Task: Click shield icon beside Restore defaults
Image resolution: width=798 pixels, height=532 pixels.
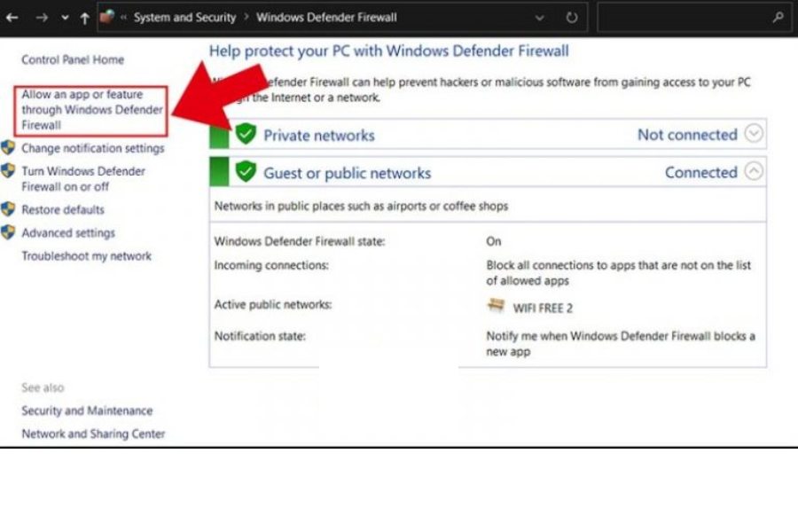Action: point(8,209)
